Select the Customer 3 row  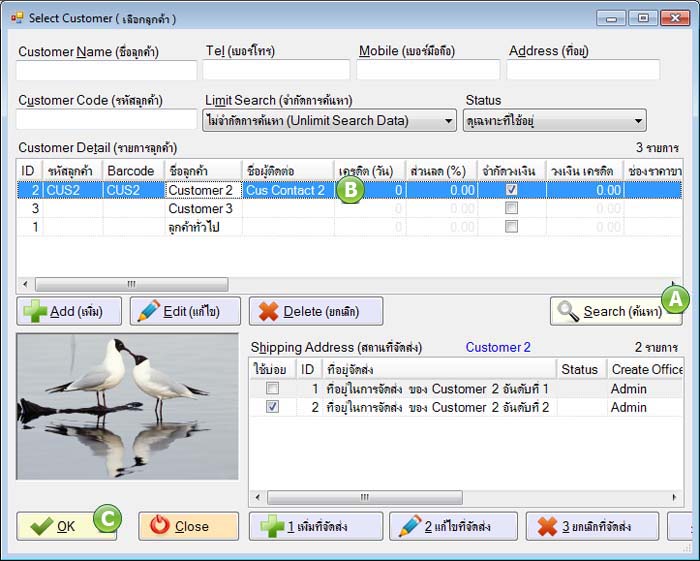point(200,209)
